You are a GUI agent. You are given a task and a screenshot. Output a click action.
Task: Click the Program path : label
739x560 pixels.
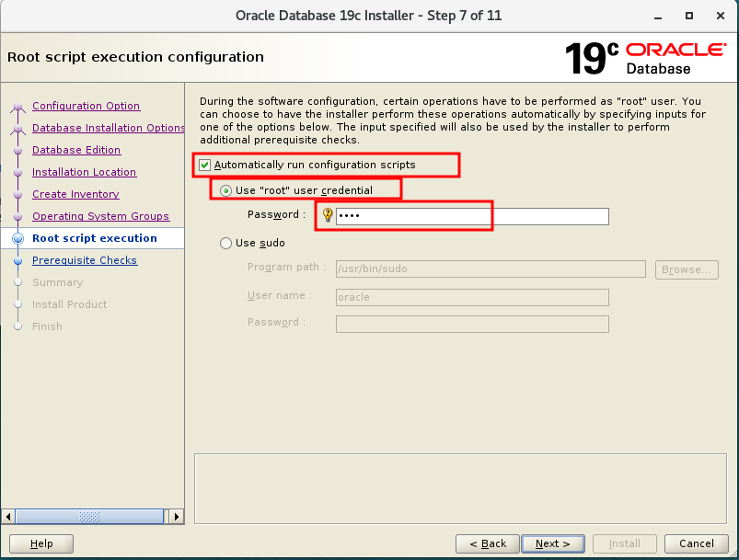tap(286, 267)
